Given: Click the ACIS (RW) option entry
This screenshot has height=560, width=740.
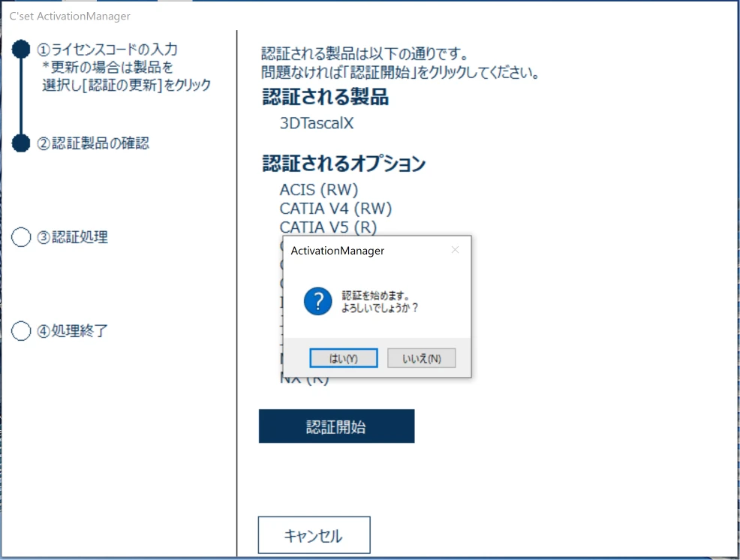Looking at the screenshot, I should [319, 189].
